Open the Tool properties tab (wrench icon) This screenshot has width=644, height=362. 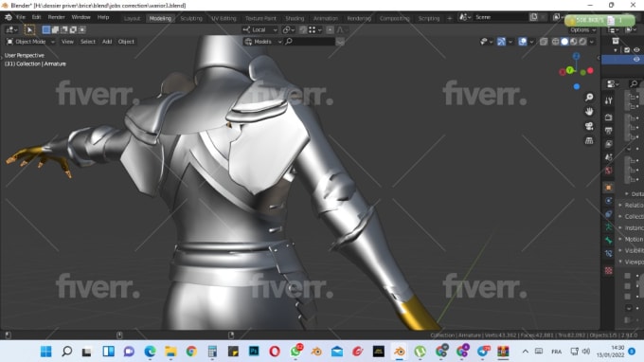(x=609, y=100)
